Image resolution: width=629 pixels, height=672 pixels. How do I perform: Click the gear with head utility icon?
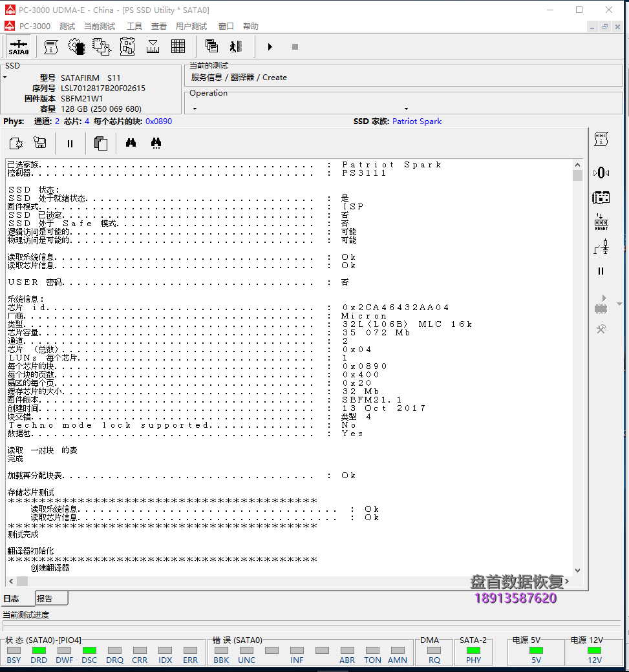coord(76,47)
